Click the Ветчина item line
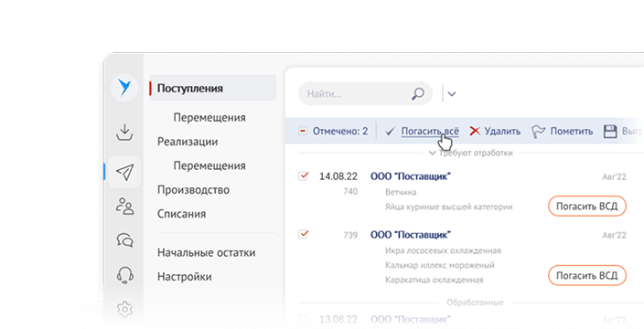This screenshot has height=329, width=644. (401, 192)
